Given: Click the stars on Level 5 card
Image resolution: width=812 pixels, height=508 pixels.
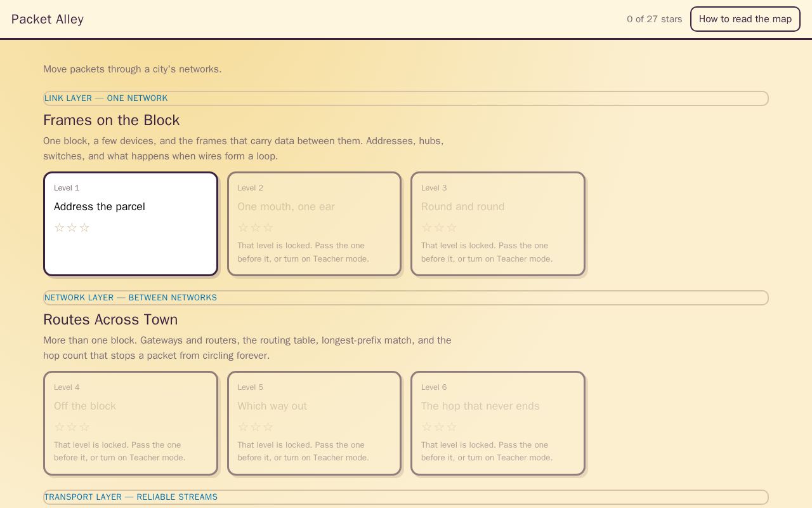Looking at the screenshot, I should coord(256,427).
